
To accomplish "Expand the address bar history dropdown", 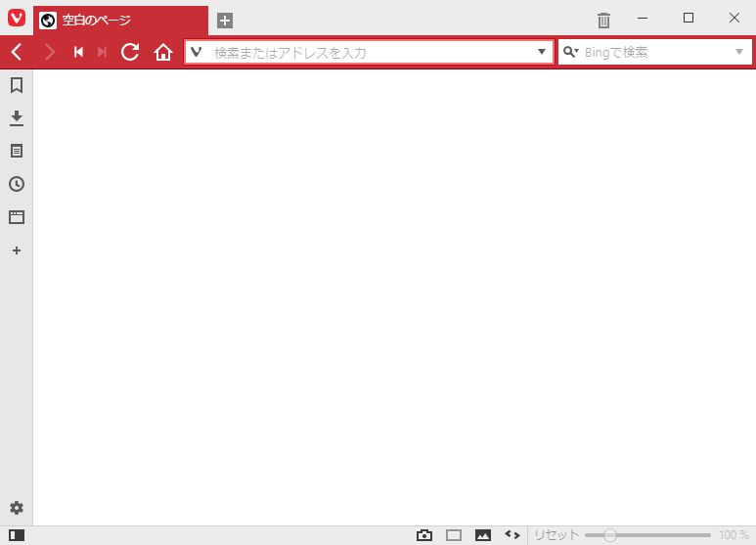I will click(x=542, y=52).
